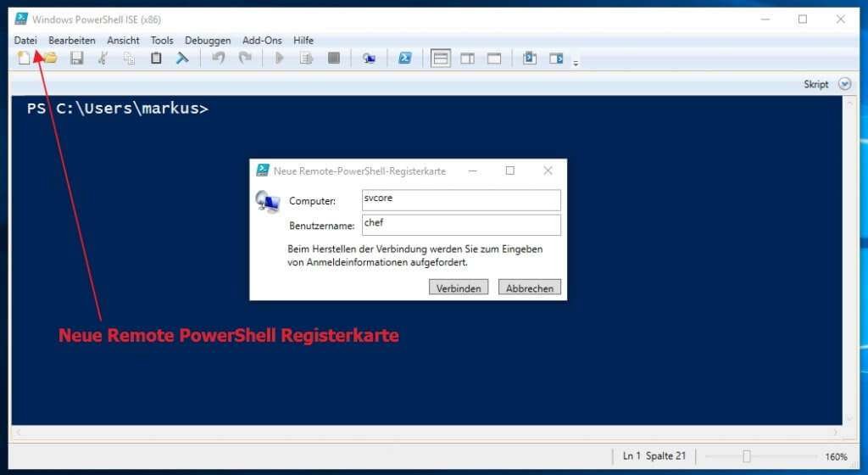Open the Tools menu

pyautogui.click(x=162, y=41)
